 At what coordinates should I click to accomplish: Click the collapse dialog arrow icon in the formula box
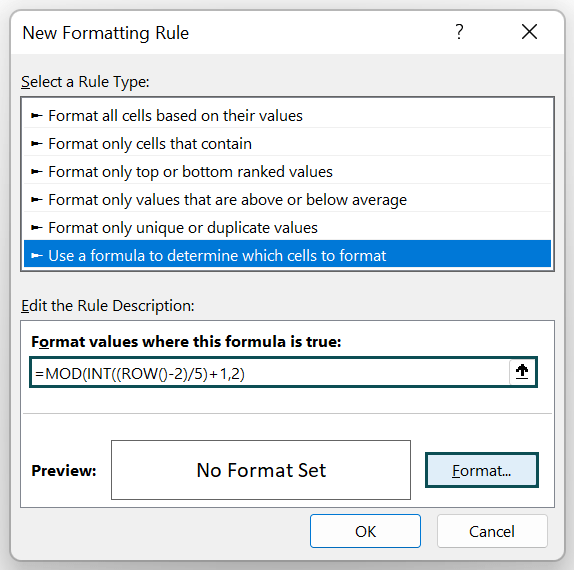pos(522,372)
